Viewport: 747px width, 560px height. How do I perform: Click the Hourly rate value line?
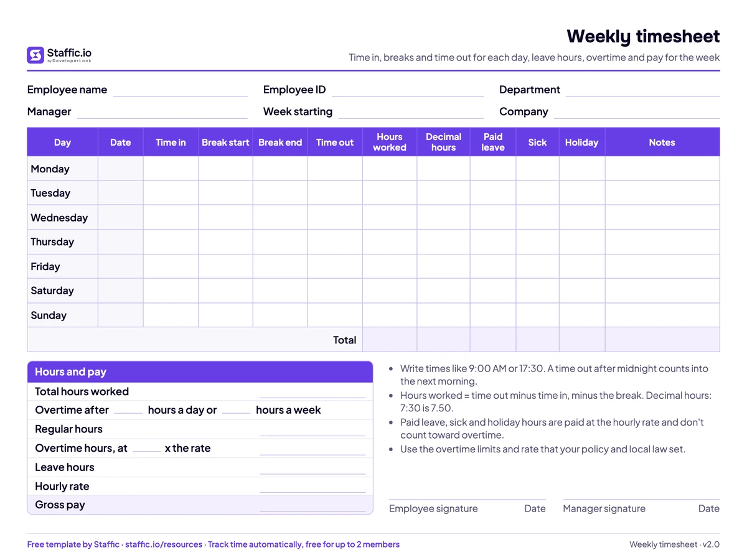coord(312,488)
